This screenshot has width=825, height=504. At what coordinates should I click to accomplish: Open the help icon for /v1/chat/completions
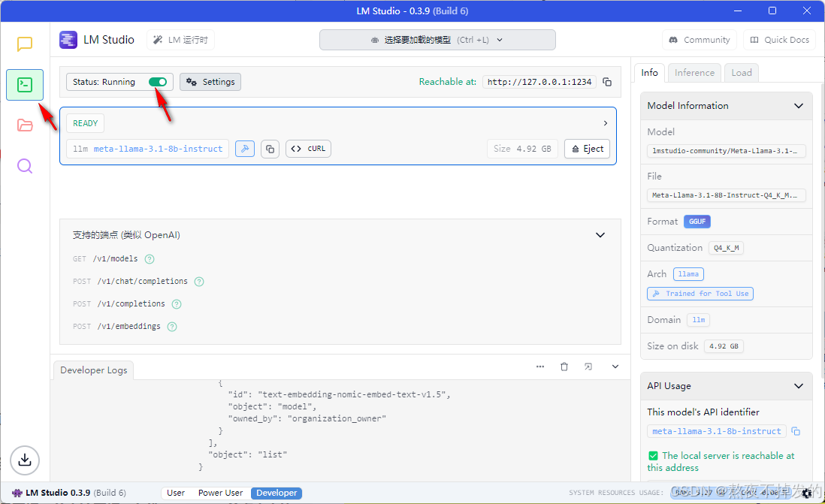click(x=199, y=282)
